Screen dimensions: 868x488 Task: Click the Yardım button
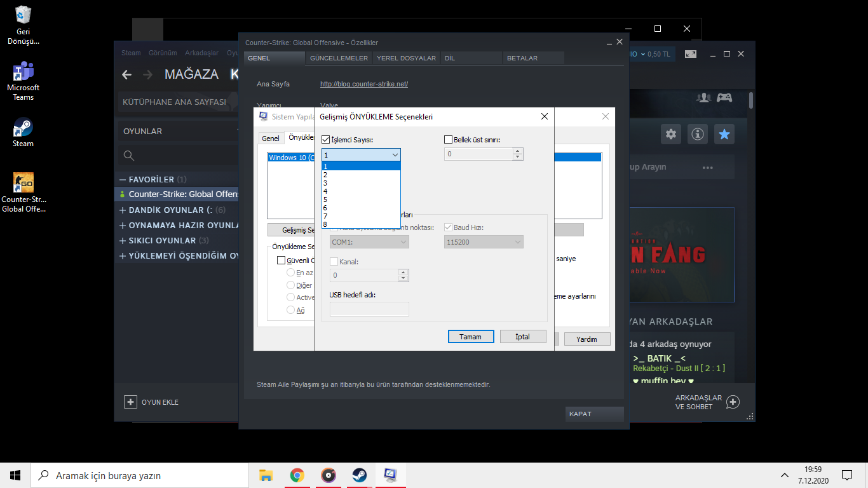587,339
